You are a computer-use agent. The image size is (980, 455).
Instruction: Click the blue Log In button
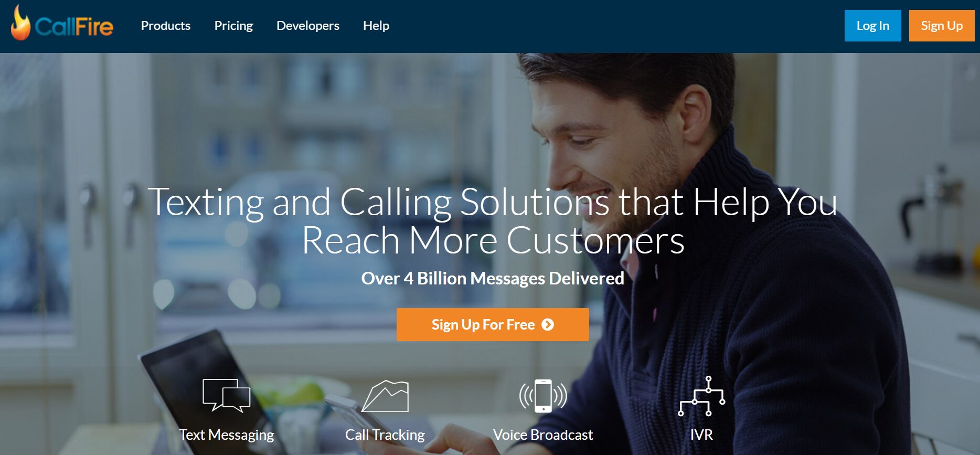click(873, 26)
